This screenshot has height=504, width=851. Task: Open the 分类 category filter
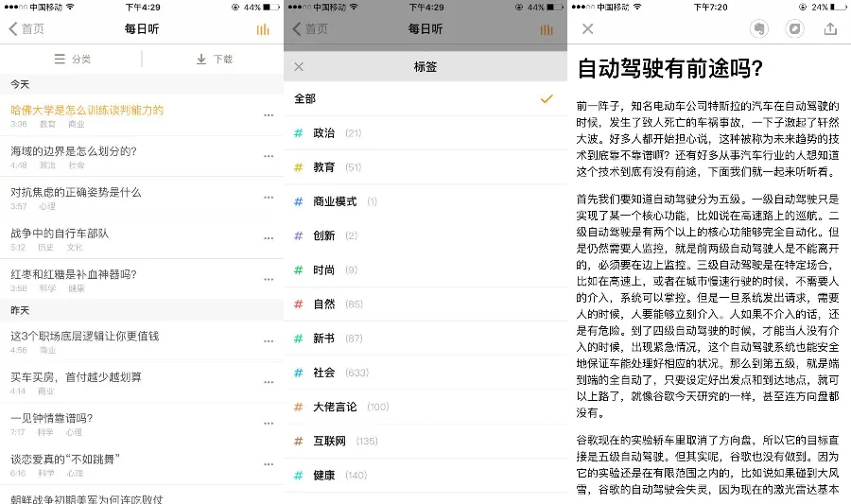72,60
